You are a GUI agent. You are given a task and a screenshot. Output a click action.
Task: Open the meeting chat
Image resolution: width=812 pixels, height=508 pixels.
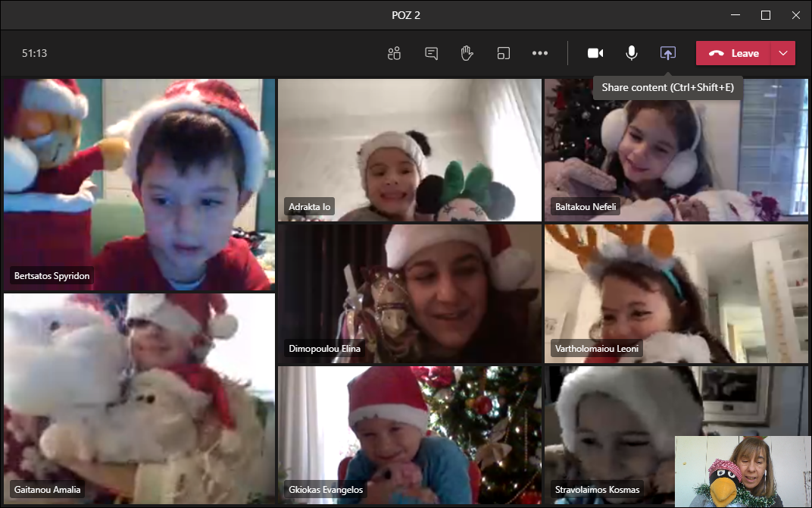pyautogui.click(x=431, y=53)
